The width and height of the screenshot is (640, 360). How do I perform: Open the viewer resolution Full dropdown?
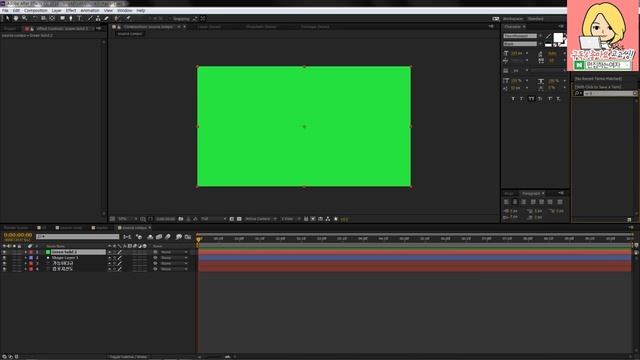tap(213, 219)
